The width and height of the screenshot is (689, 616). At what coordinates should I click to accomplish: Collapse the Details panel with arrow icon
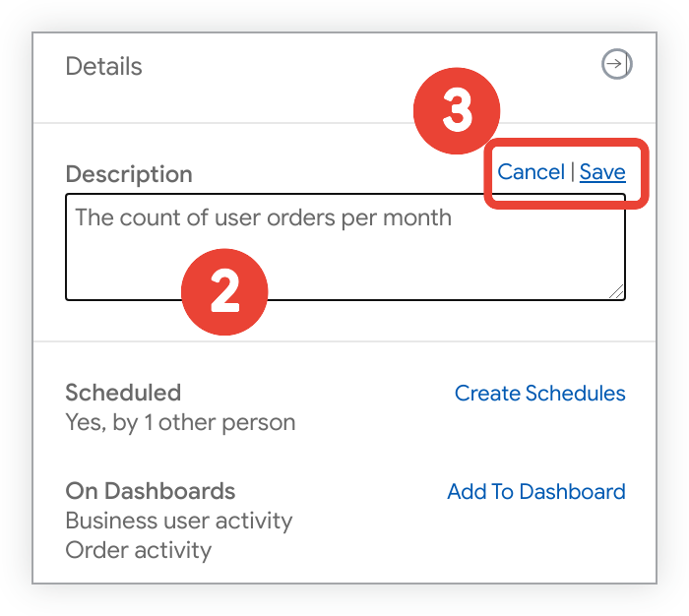pos(616,65)
